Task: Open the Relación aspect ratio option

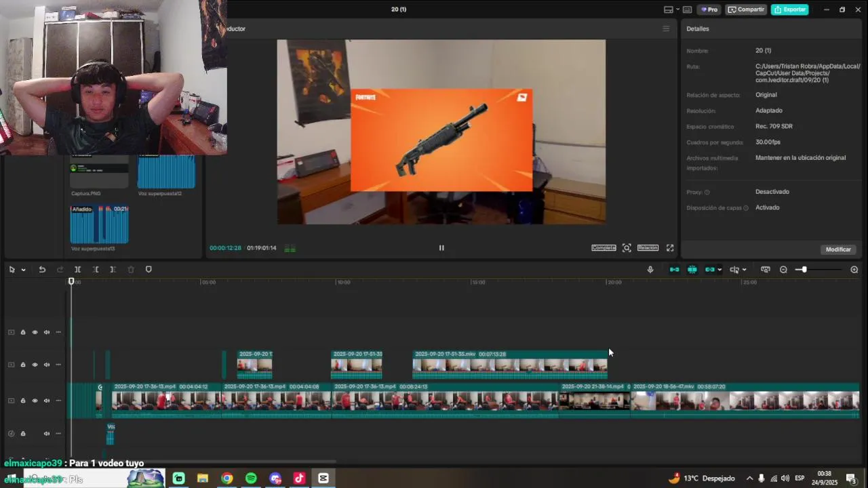Action: point(648,248)
